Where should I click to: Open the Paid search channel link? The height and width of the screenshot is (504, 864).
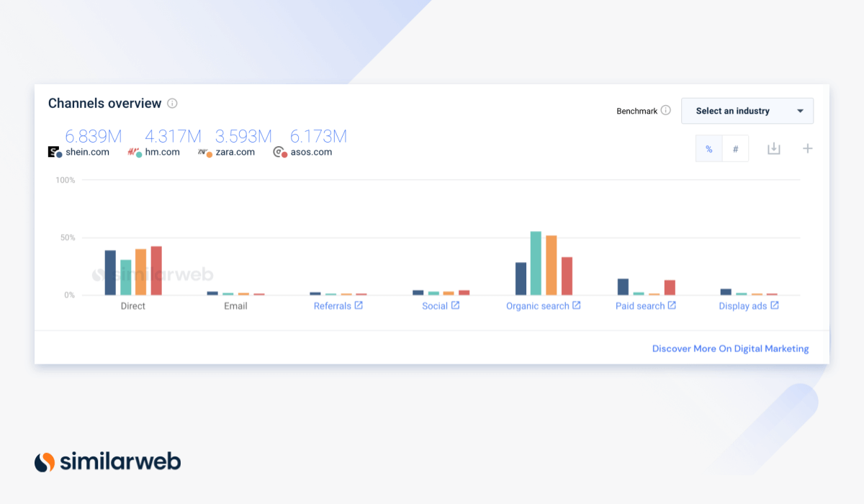pos(639,306)
